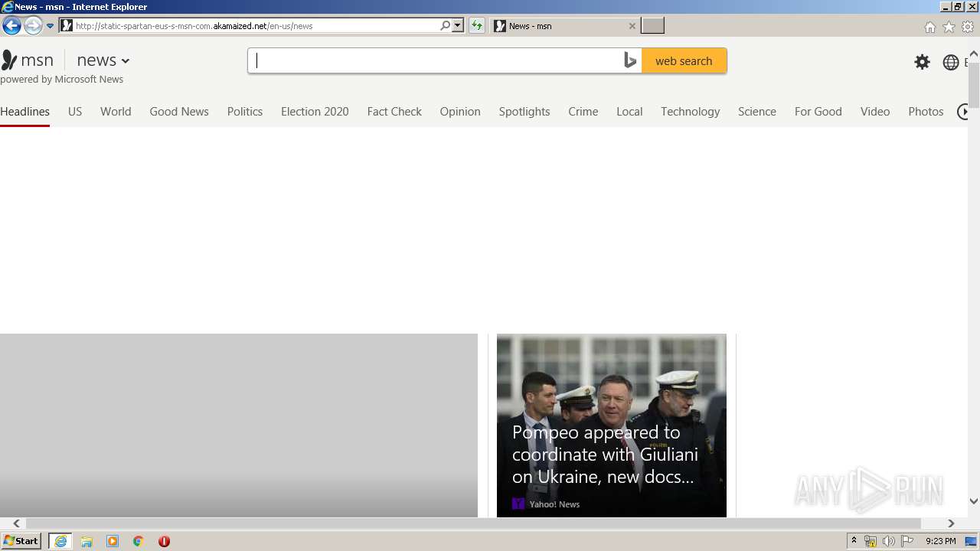The width and height of the screenshot is (980, 551).
Task: Open the World news category
Action: click(x=116, y=112)
